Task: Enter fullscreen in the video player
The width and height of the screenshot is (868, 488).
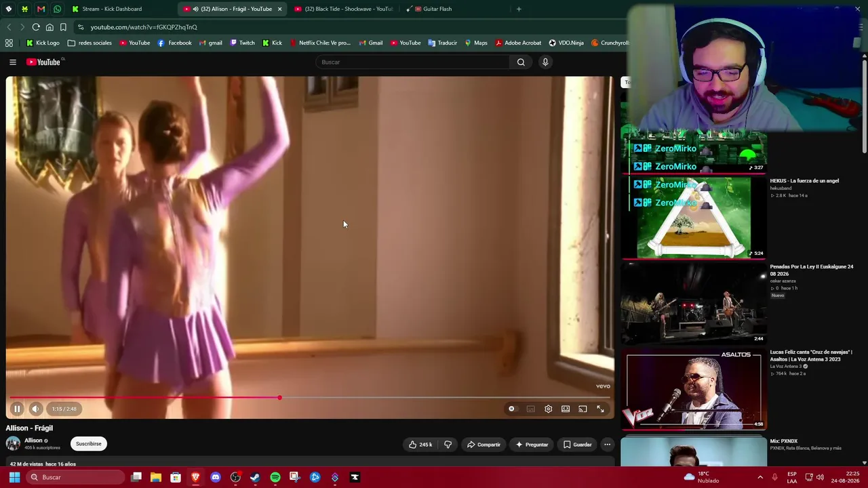Action: (x=600, y=409)
